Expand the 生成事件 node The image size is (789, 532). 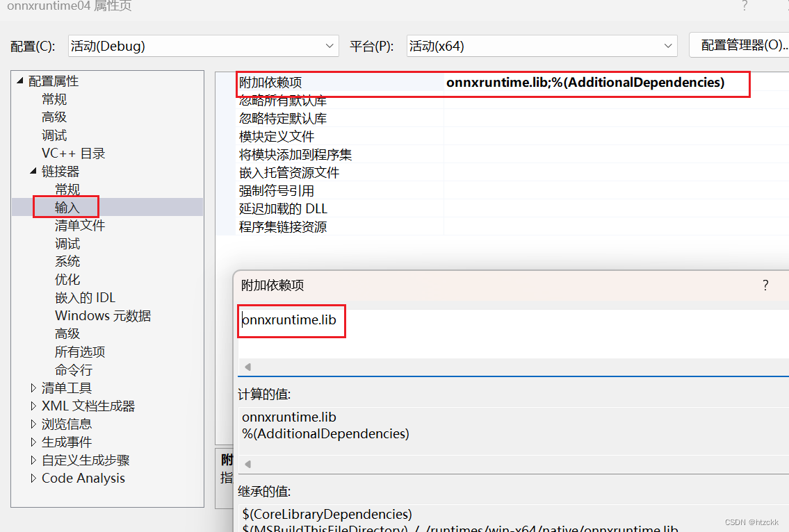point(32,441)
